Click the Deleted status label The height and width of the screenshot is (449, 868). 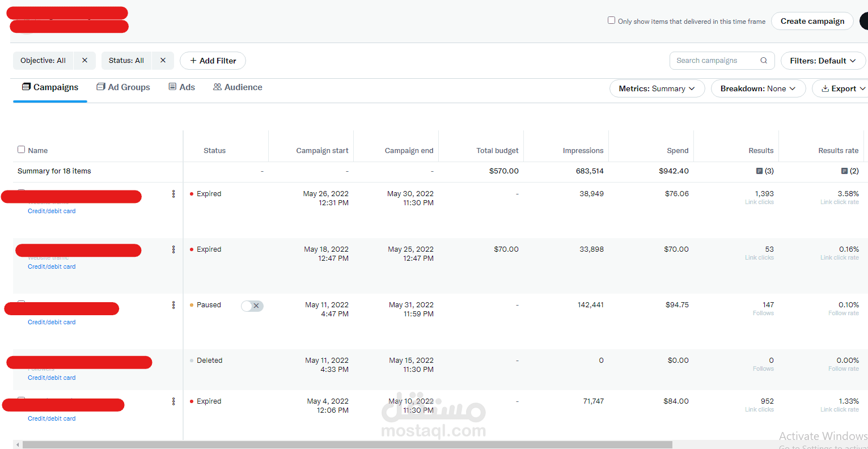(x=209, y=361)
